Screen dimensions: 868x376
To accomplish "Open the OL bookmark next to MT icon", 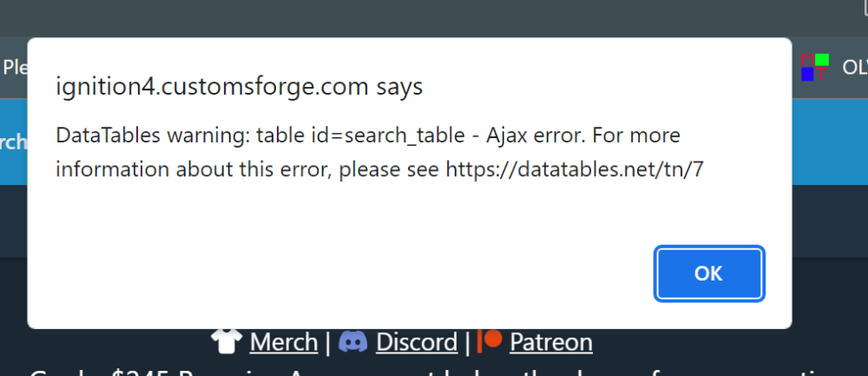I will coord(854,67).
